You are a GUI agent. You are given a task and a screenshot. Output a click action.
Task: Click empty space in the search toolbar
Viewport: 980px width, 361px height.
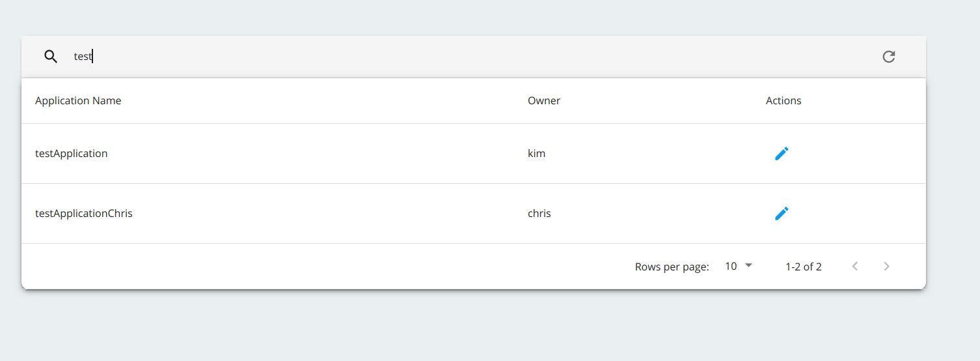point(488,57)
